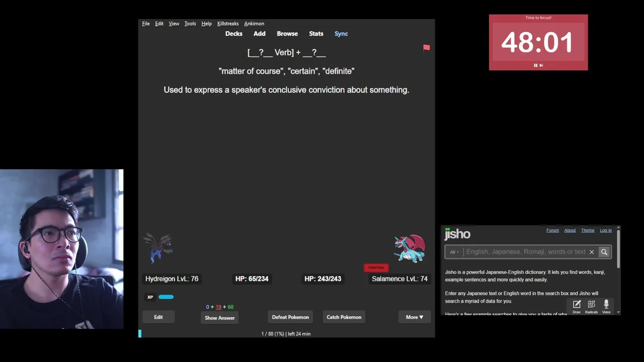Click 'Jisho is a powerful Japanese-English dictionary' paragraph
The image size is (644, 362).
[525, 276]
